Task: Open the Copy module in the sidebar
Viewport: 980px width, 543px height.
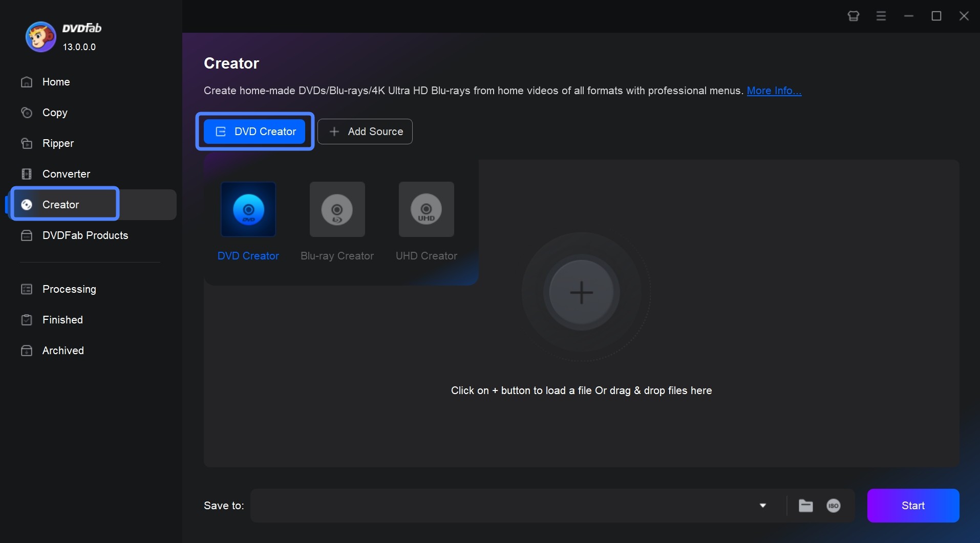Action: tap(54, 113)
